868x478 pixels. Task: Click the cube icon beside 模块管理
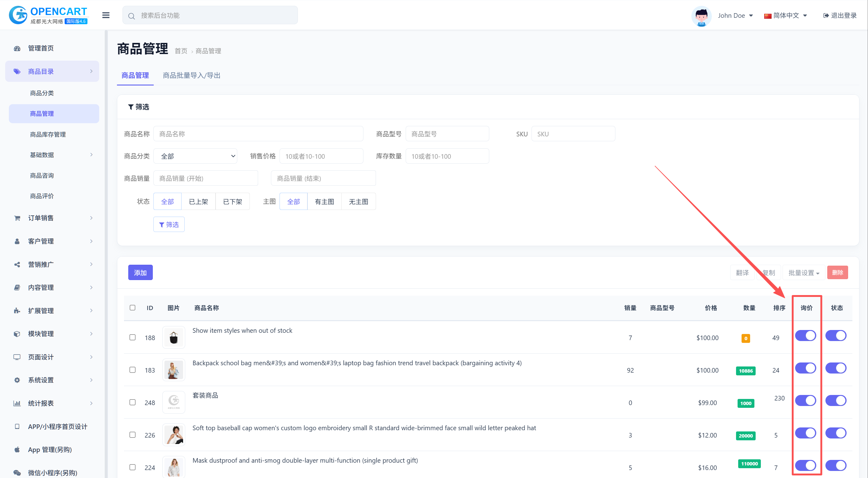17,334
